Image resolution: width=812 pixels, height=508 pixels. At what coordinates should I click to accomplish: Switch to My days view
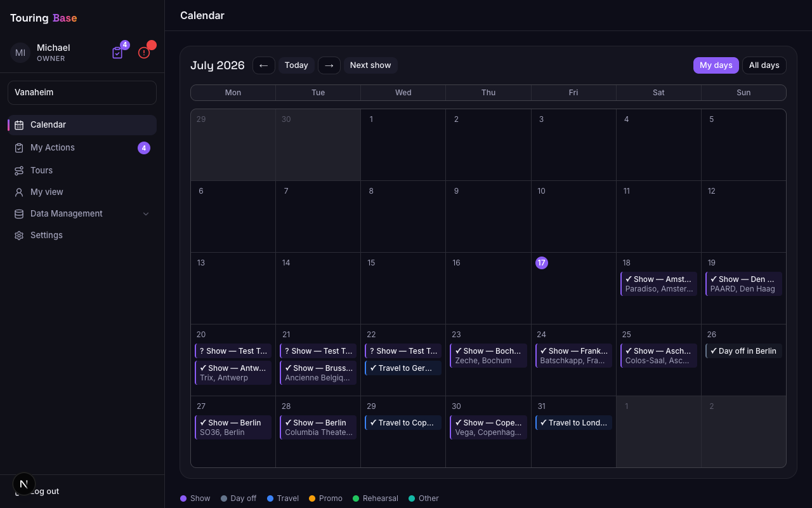coord(716,65)
